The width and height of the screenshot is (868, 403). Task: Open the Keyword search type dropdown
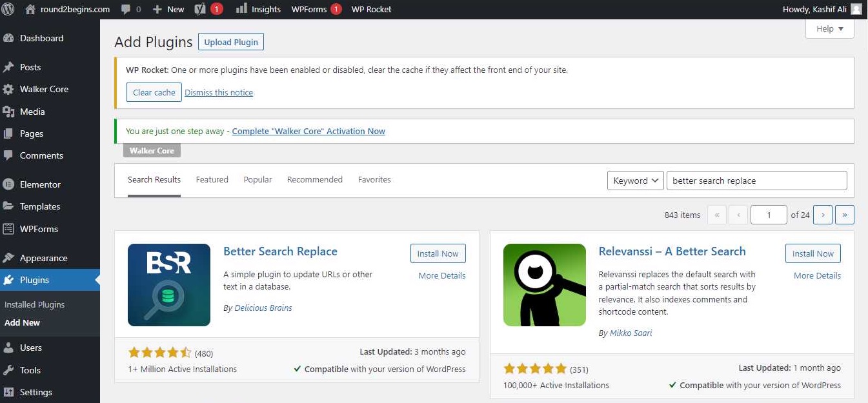[x=636, y=181]
